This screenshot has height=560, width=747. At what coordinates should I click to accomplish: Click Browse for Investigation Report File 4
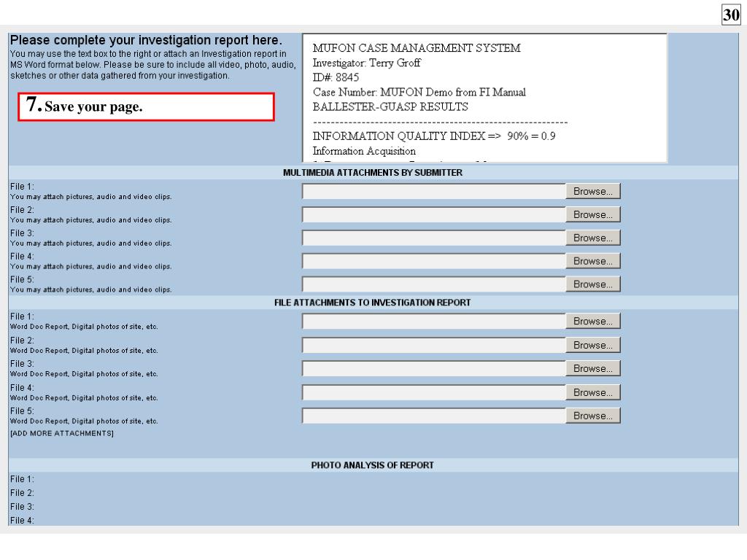592,392
